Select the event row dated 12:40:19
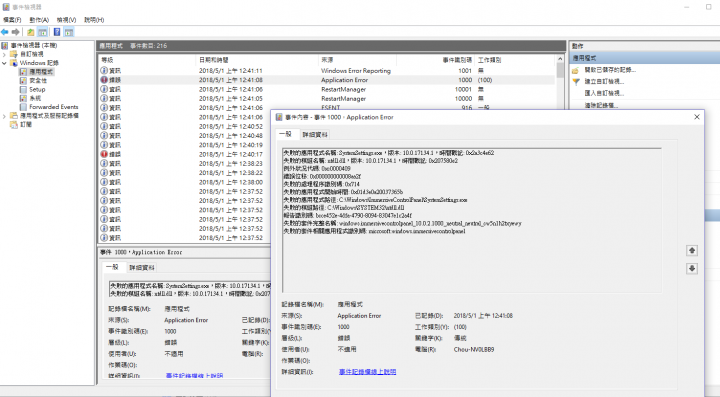Viewport: 720px width, 397px height. pyautogui.click(x=185, y=145)
